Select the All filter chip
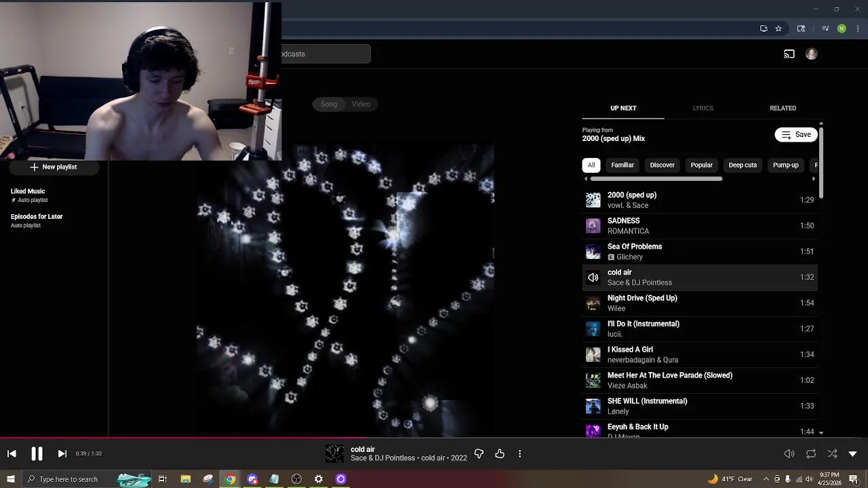 [x=591, y=165]
